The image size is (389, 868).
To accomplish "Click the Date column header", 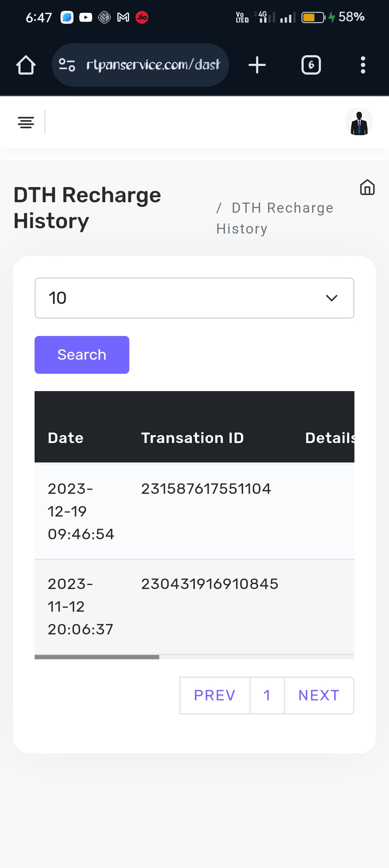I will [x=66, y=438].
